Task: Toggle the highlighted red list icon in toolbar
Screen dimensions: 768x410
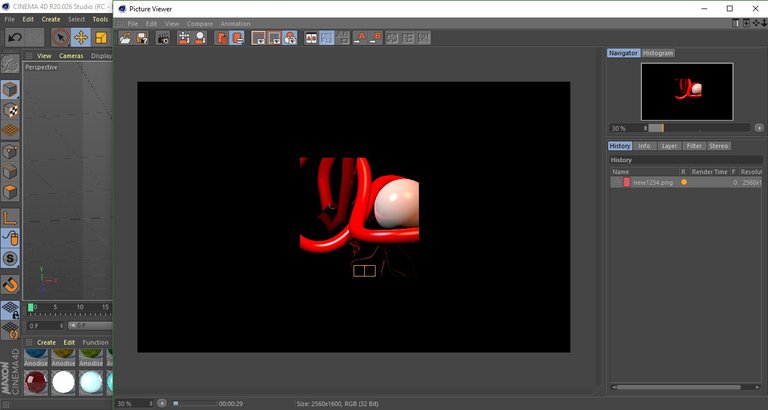Action: pos(237,38)
